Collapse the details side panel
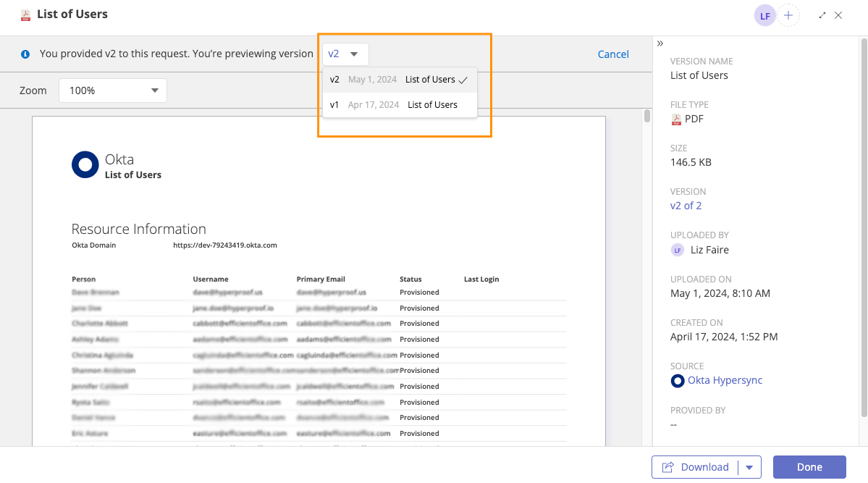 tap(660, 43)
